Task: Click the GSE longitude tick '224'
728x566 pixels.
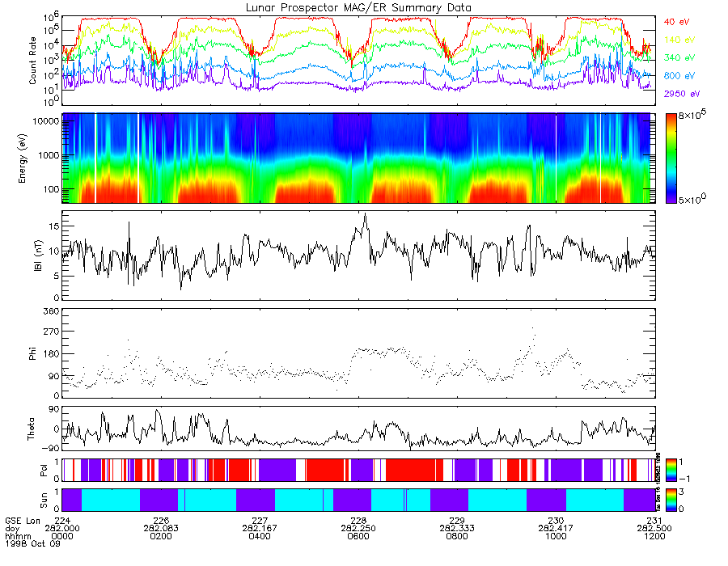Action: (x=62, y=521)
